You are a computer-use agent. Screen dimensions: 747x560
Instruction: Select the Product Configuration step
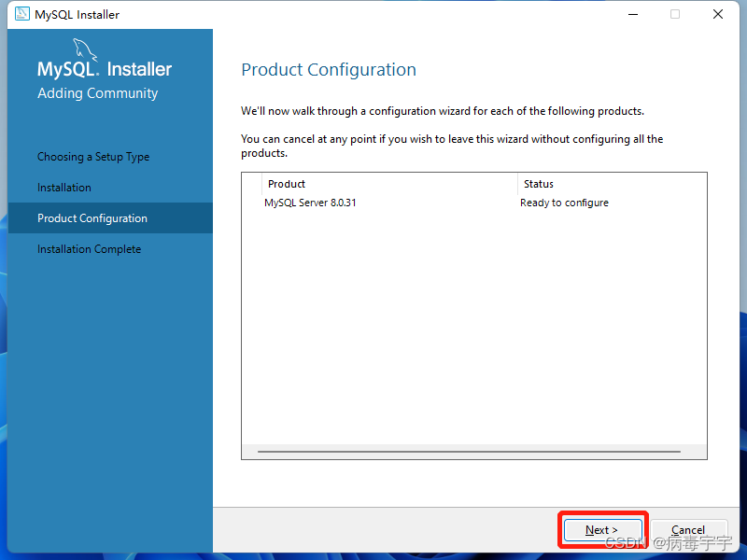click(92, 217)
